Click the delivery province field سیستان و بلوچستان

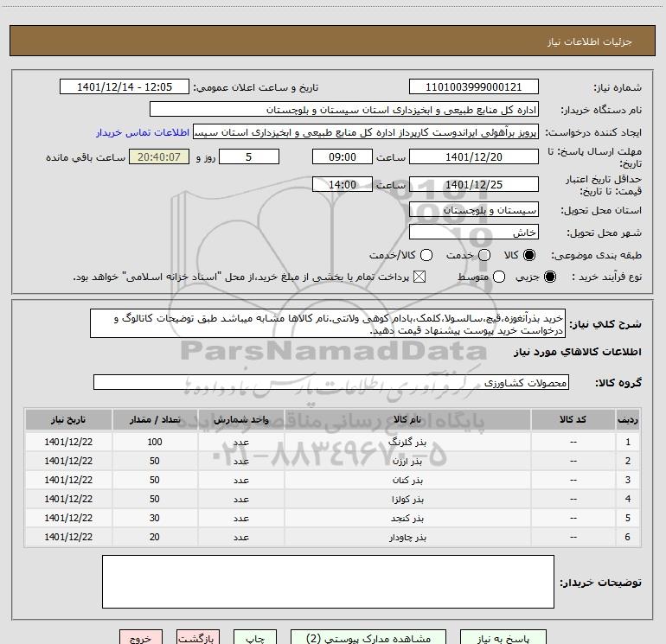(474, 209)
